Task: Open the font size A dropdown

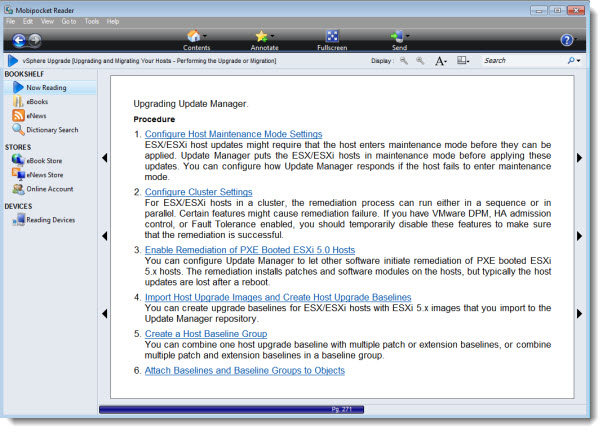Action: 441,61
